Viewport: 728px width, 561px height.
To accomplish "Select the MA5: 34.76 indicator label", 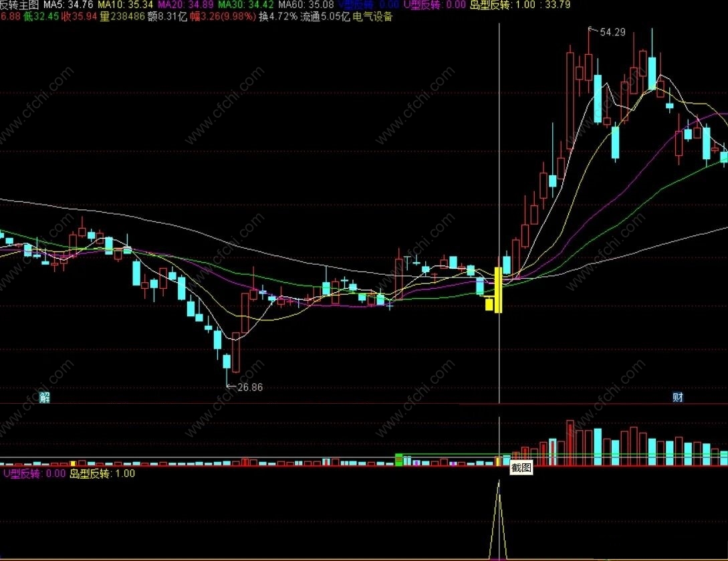I will 68,5.
